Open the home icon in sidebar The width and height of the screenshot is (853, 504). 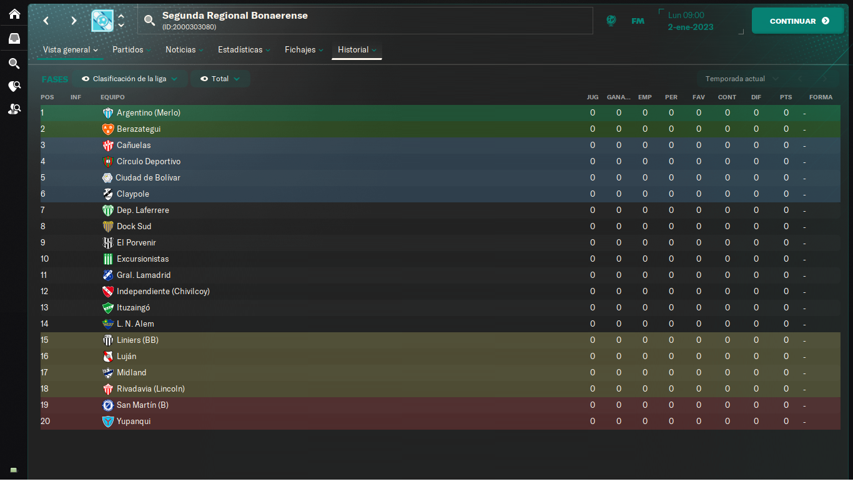[14, 13]
